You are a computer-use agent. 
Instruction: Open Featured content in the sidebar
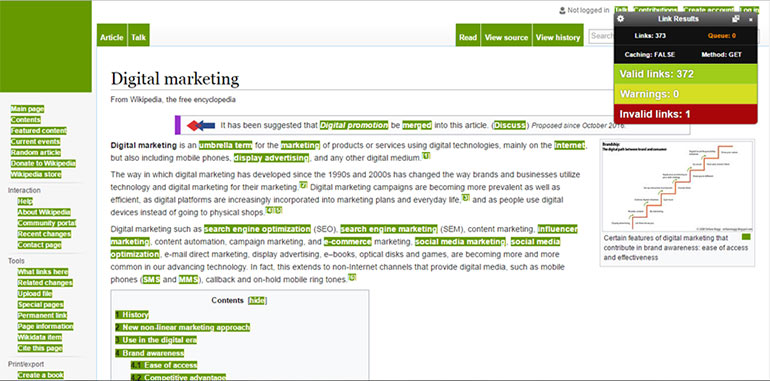(39, 131)
